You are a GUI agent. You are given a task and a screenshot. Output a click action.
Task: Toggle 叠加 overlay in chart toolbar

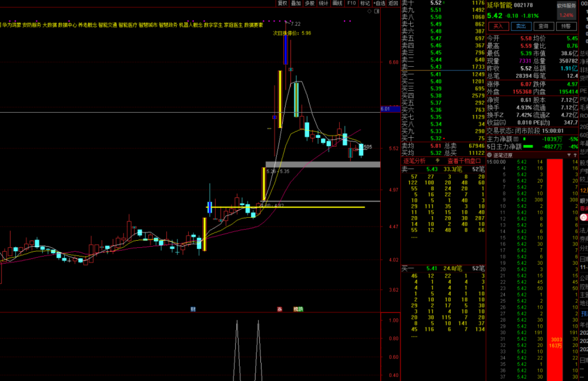(296, 3)
